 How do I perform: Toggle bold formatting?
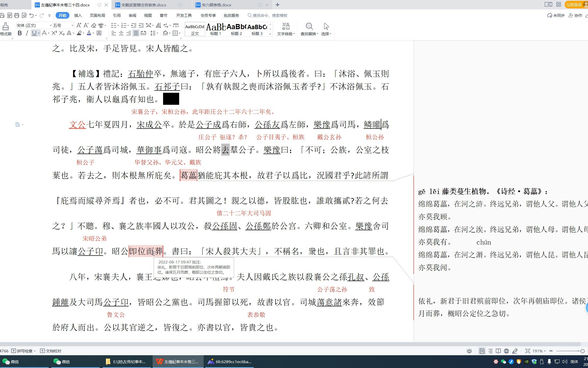point(20,33)
